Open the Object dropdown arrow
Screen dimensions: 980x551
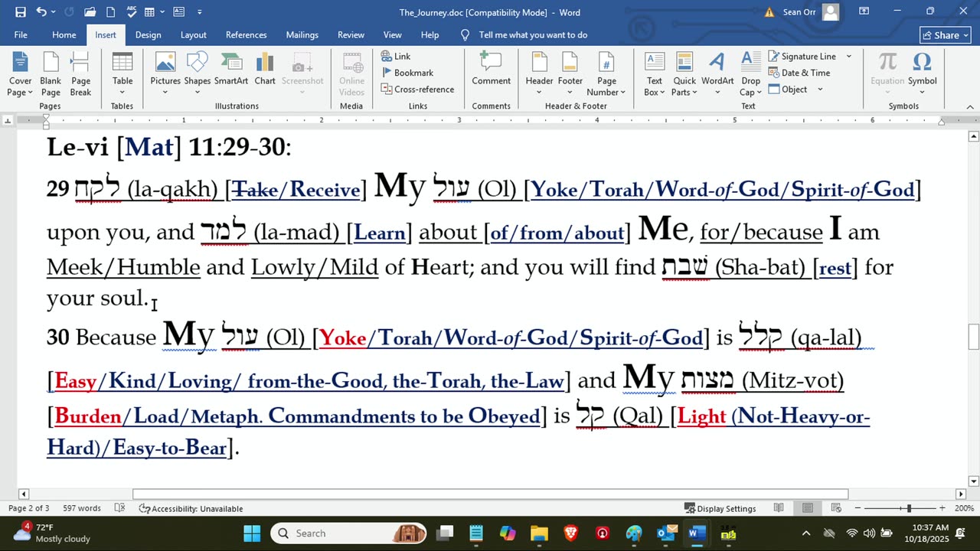point(820,90)
